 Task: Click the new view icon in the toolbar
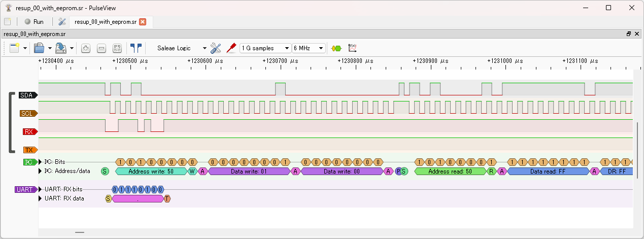[14, 48]
